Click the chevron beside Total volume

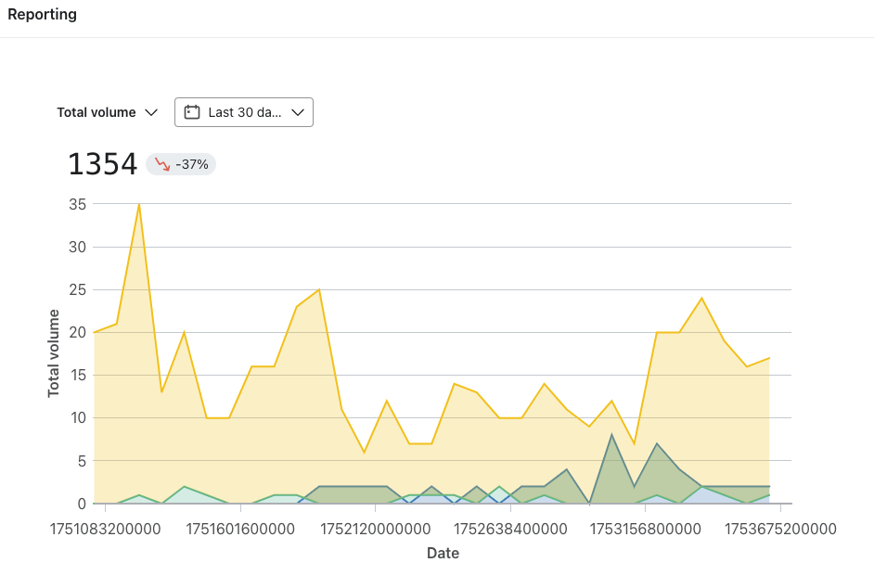152,112
